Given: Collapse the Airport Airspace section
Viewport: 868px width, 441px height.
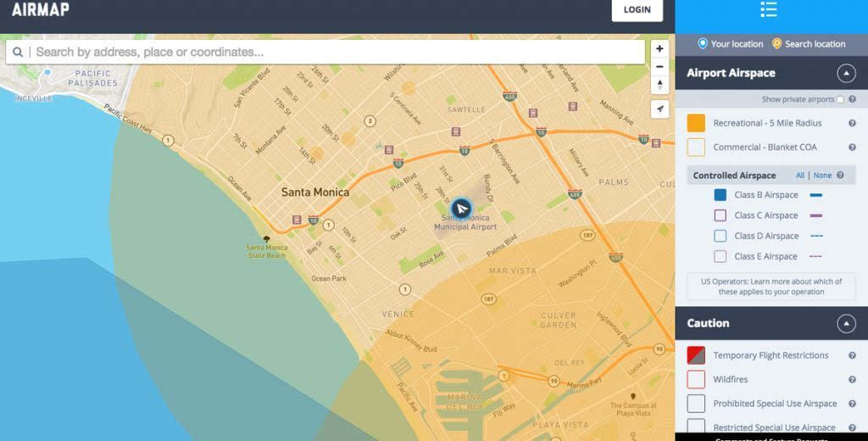Looking at the screenshot, I should [845, 73].
